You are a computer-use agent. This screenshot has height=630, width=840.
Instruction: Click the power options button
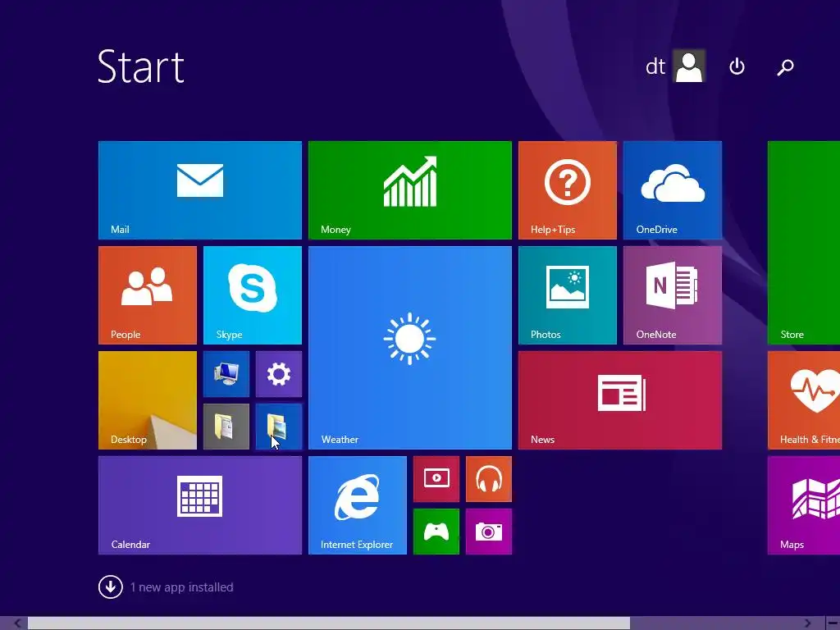click(x=737, y=66)
